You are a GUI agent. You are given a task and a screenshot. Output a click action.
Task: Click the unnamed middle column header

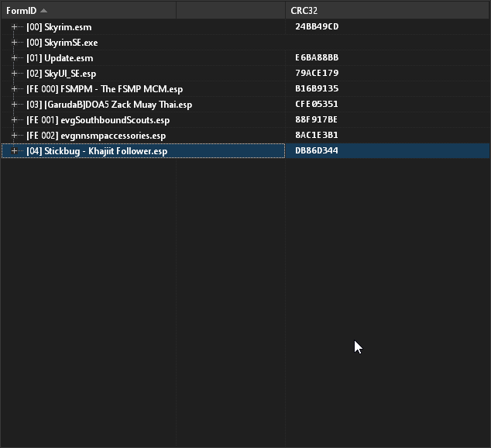tap(231, 11)
